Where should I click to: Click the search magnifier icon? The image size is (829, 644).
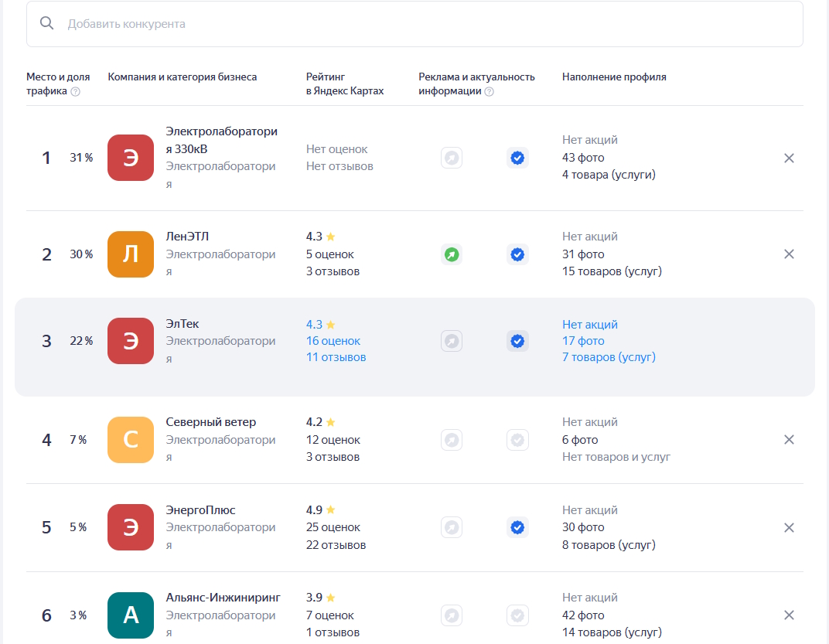[x=47, y=23]
